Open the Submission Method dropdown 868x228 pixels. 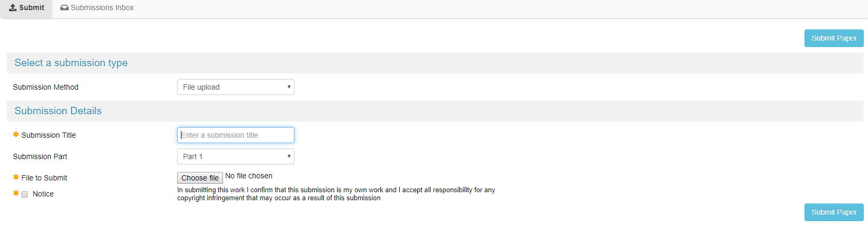pyautogui.click(x=236, y=87)
